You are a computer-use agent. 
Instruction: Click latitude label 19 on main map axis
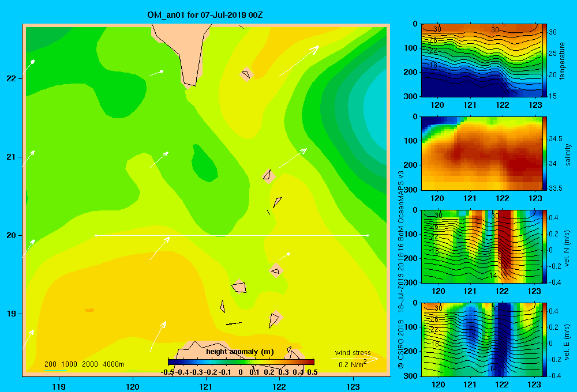(x=12, y=314)
